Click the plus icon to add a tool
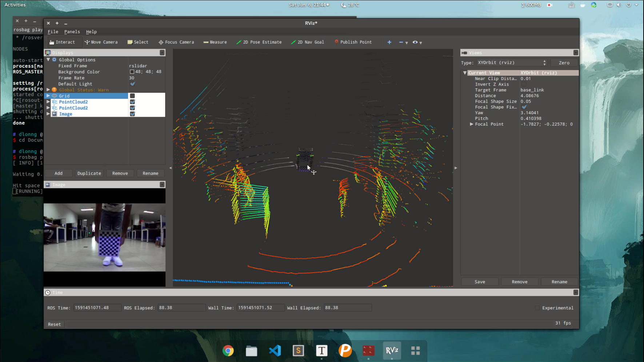 (x=389, y=42)
